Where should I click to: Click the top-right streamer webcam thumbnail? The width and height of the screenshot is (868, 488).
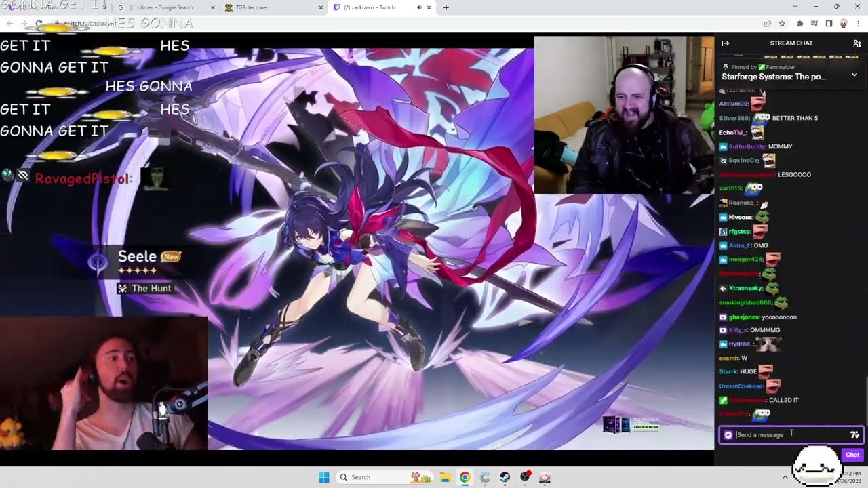624,115
